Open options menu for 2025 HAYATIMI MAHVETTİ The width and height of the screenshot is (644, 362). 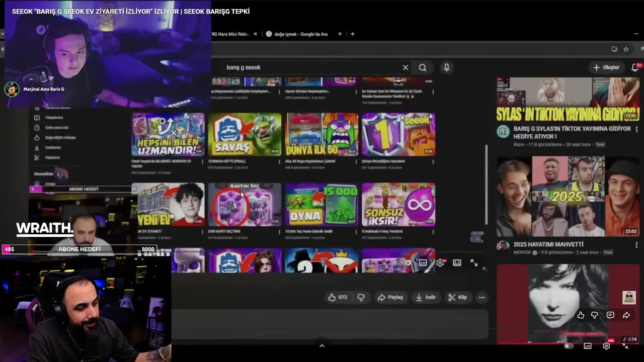[x=635, y=245]
